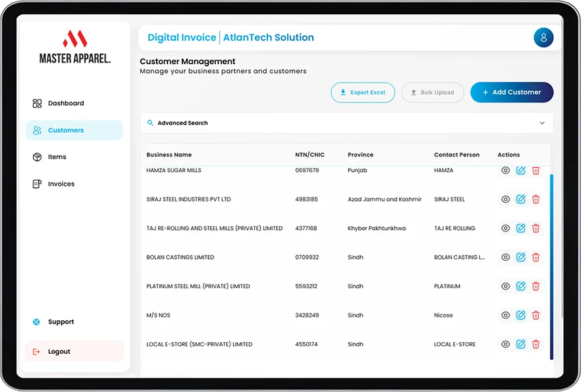Delete HAMZA SUGAR MILLS customer
This screenshot has height=392, width=581.
coord(535,171)
